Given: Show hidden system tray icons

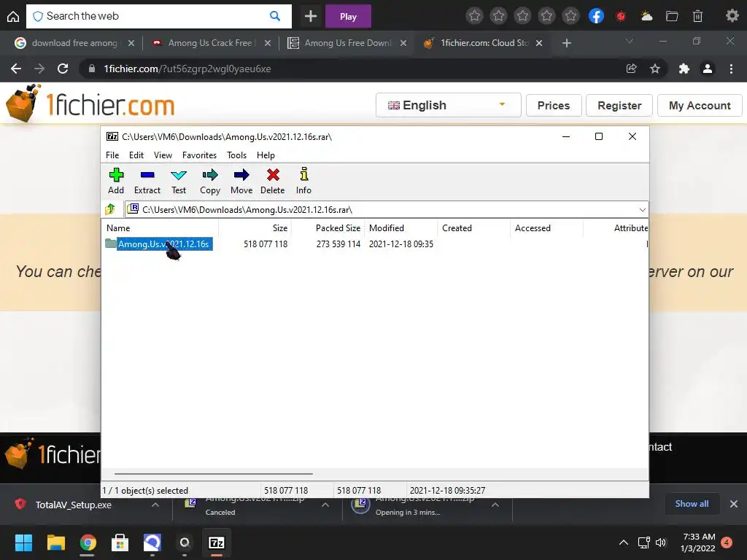Looking at the screenshot, I should [623, 542].
